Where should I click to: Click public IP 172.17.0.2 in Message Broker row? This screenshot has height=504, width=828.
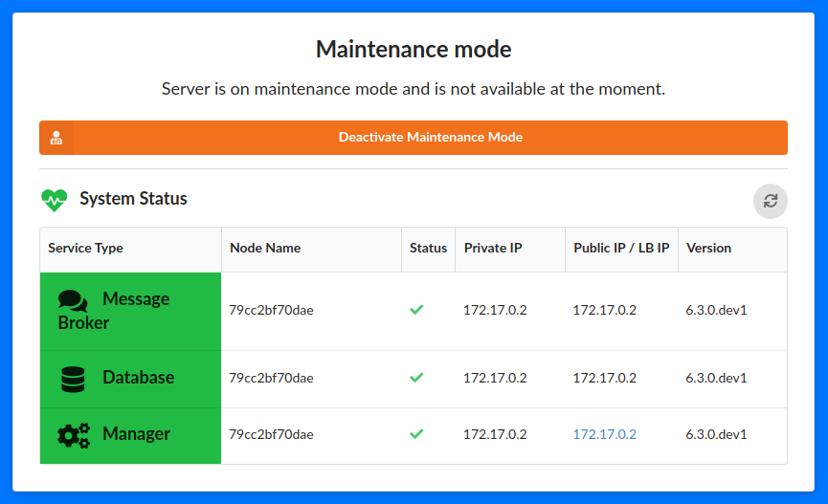(x=605, y=310)
